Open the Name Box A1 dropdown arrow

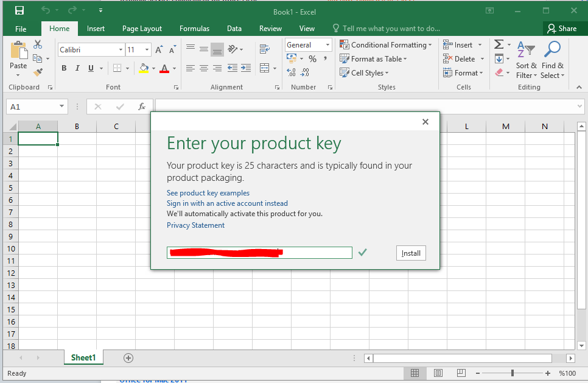coord(61,107)
